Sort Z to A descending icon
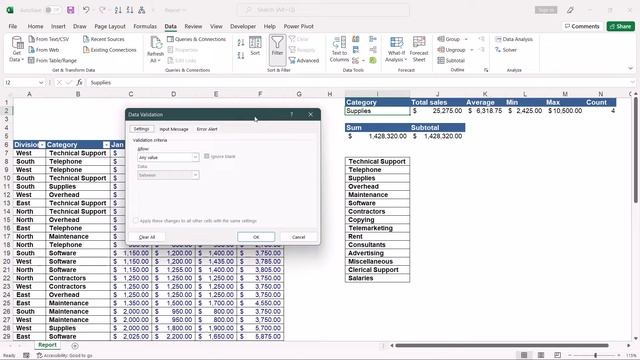This screenshot has height=360, width=640. tap(241, 55)
